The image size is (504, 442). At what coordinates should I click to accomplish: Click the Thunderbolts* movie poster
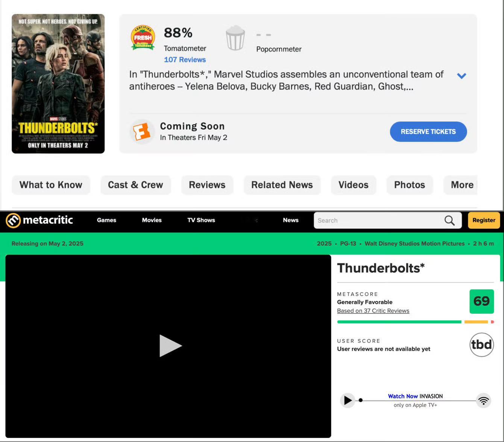(58, 84)
